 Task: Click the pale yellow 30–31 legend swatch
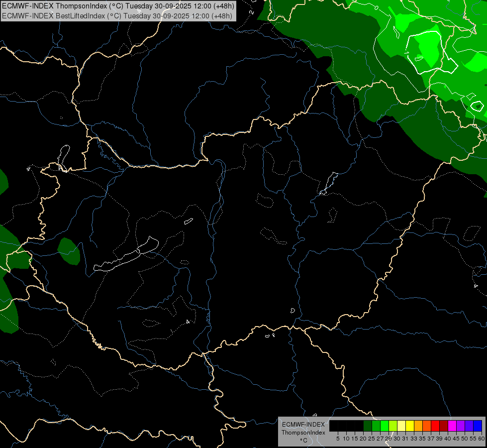(x=401, y=426)
